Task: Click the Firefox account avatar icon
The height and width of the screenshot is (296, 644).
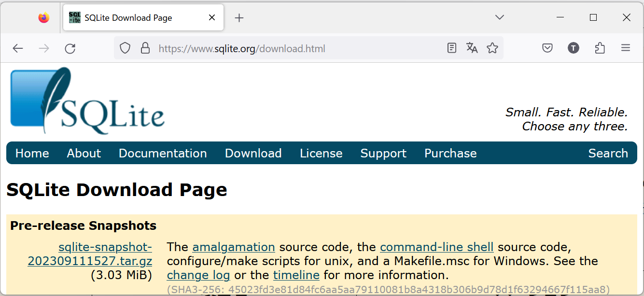Action: pos(573,48)
